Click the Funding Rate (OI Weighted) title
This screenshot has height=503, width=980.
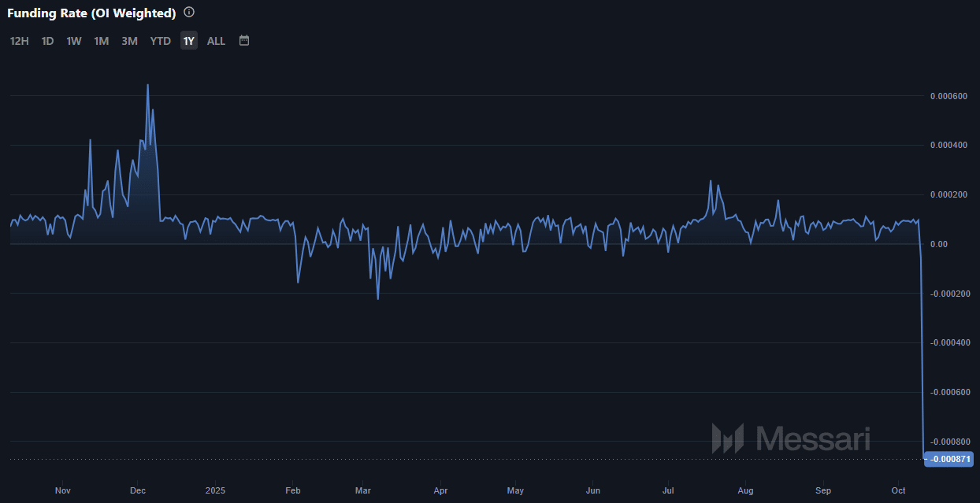click(x=91, y=13)
